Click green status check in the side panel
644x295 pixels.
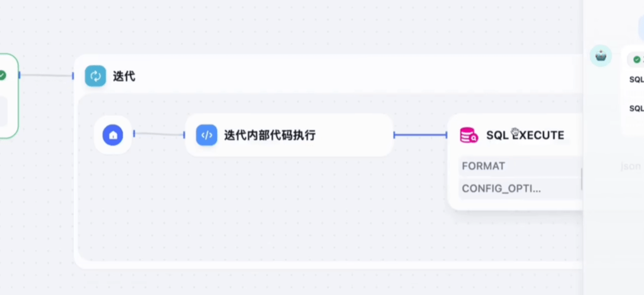637,59
